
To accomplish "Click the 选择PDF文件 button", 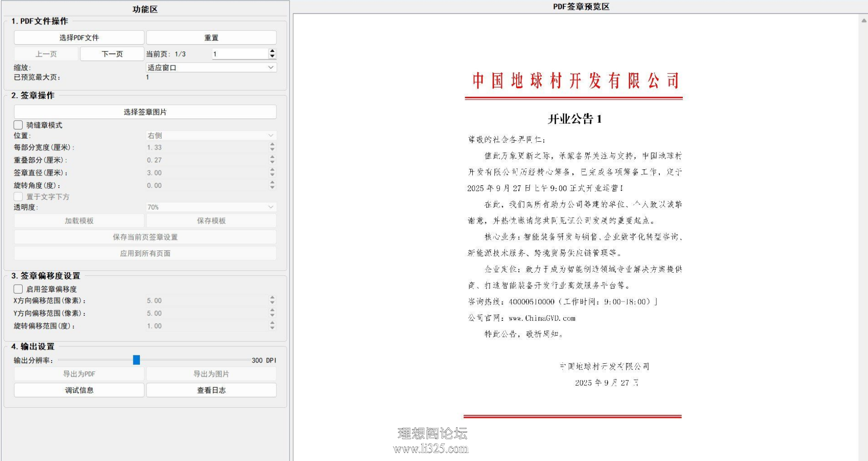I will pyautogui.click(x=79, y=38).
